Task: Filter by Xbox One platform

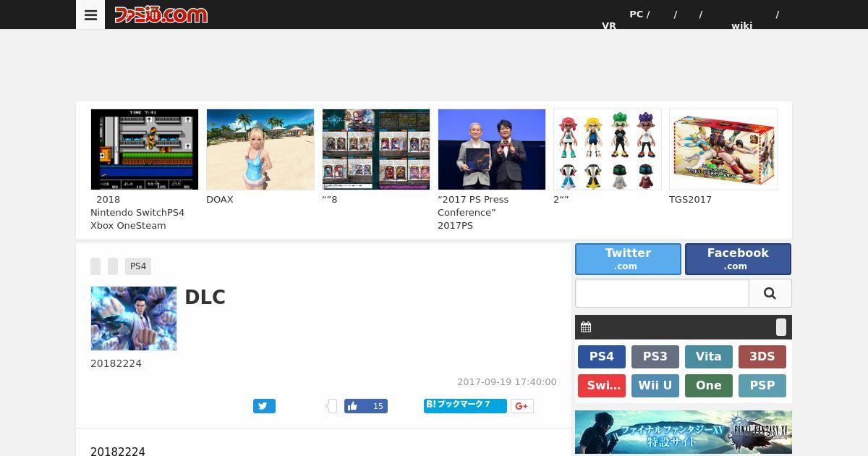Action: (x=709, y=386)
